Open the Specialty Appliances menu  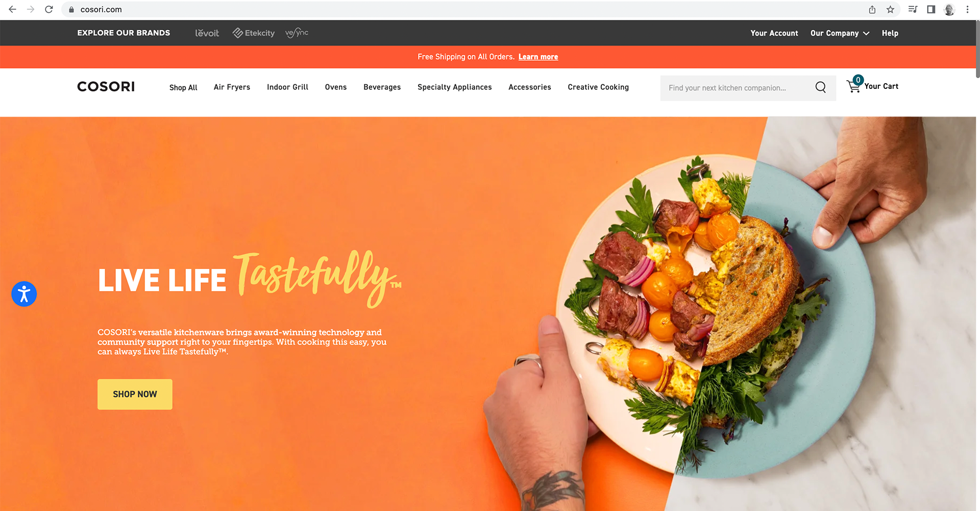(x=455, y=87)
